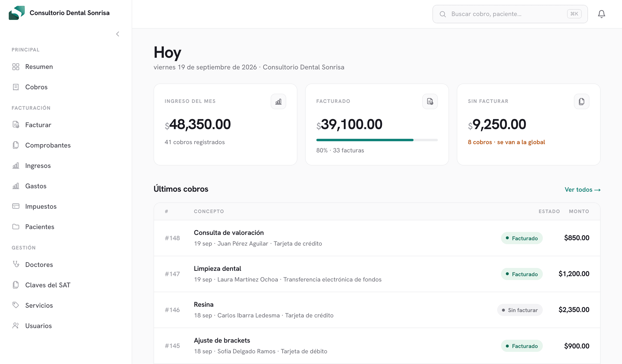Click the Servicios tag icon
The image size is (622, 364).
click(x=16, y=305)
